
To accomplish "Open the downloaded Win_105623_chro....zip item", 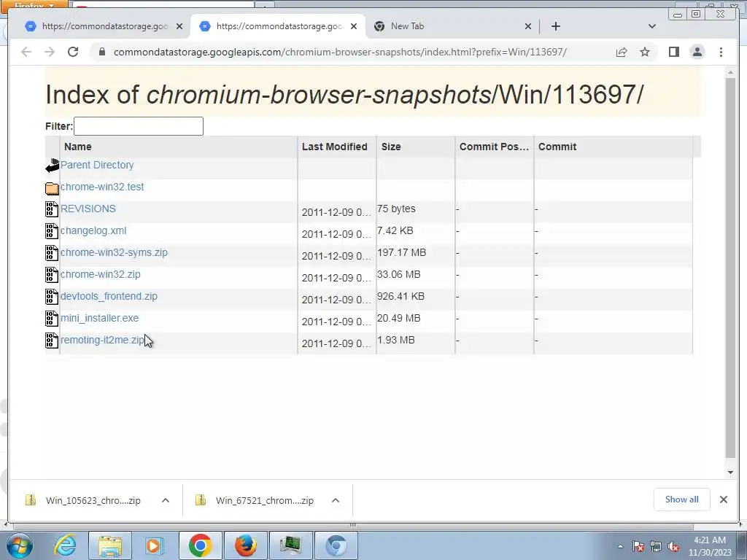I will click(x=85, y=500).
